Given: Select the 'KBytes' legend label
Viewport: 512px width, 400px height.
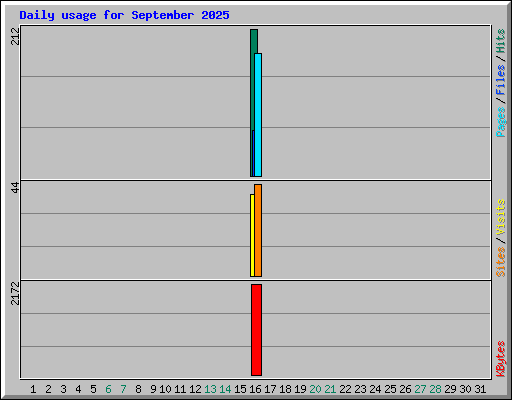Looking at the screenshot, I should tap(500, 359).
